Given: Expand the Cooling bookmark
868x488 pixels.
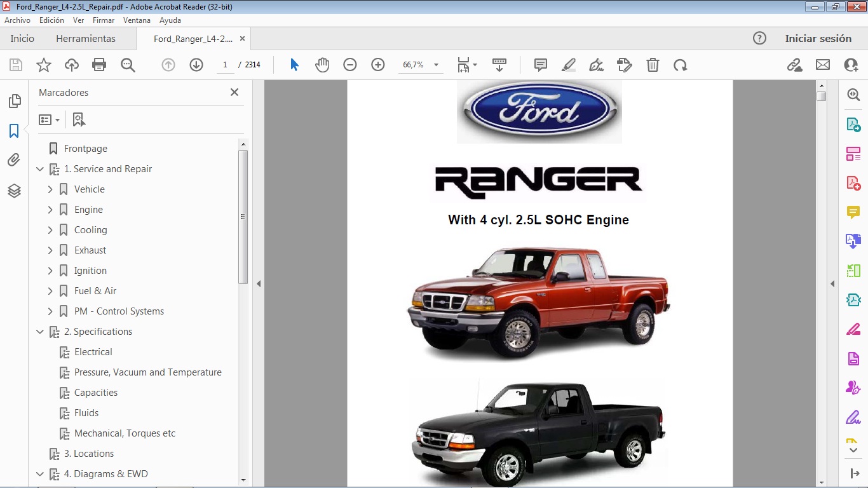Looking at the screenshot, I should 50,229.
